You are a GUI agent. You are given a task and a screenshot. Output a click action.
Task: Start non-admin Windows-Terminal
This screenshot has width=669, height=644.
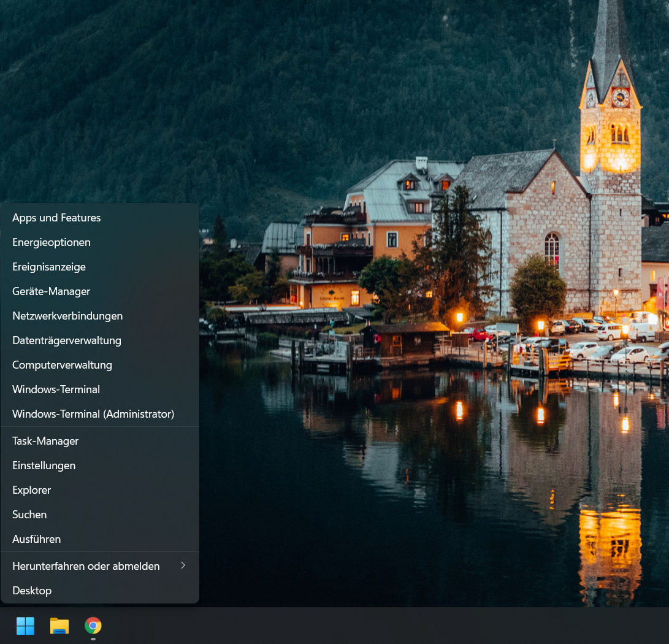click(101, 389)
